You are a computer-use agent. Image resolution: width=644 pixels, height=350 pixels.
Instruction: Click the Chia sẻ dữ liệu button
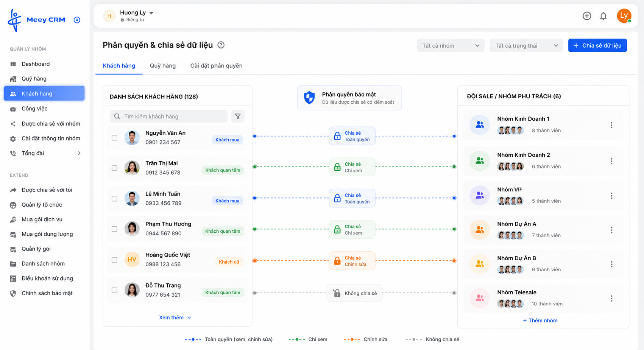click(597, 45)
